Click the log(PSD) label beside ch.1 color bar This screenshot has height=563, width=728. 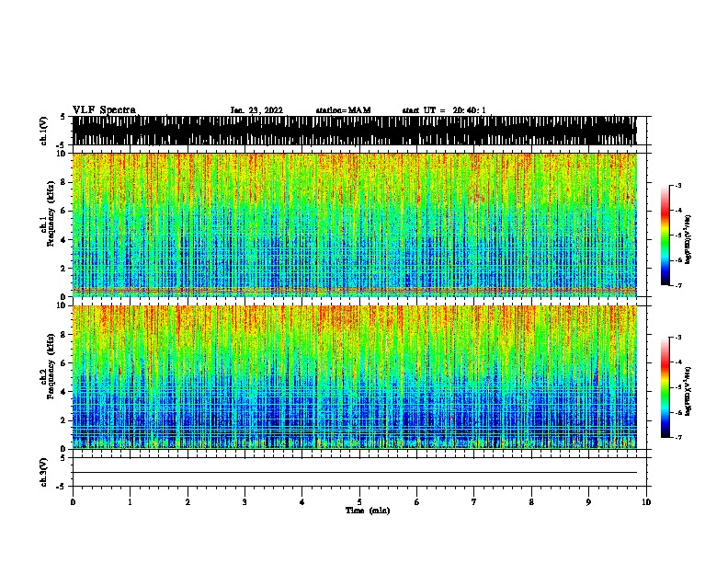point(688,239)
